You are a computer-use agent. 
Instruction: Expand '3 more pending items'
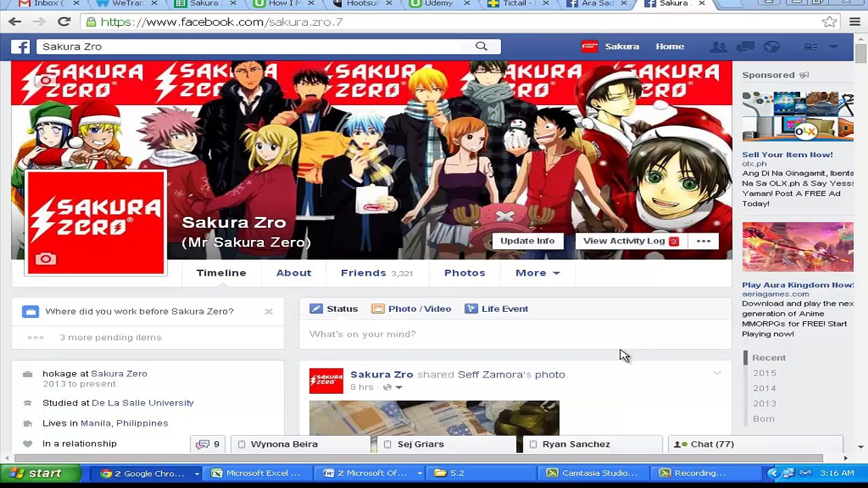pos(110,338)
